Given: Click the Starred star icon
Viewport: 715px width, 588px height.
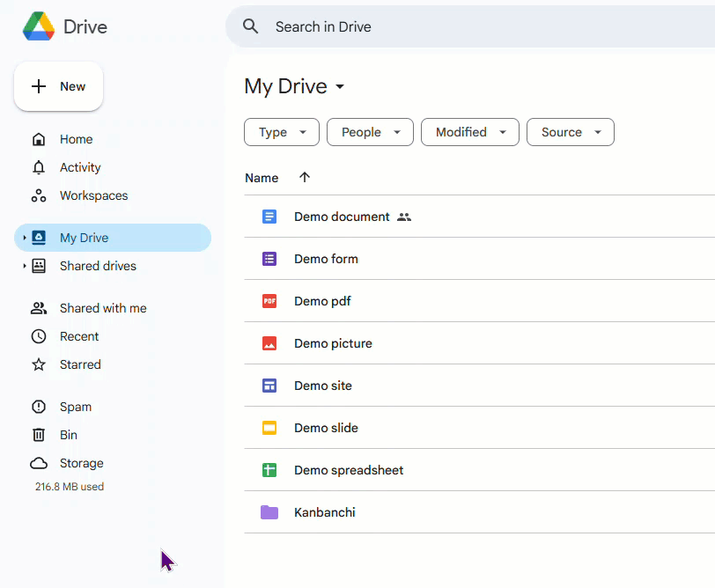Looking at the screenshot, I should click(39, 364).
